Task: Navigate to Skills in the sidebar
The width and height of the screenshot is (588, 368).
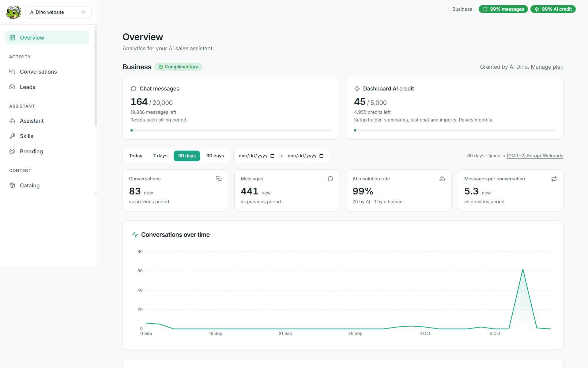Action: (47, 136)
